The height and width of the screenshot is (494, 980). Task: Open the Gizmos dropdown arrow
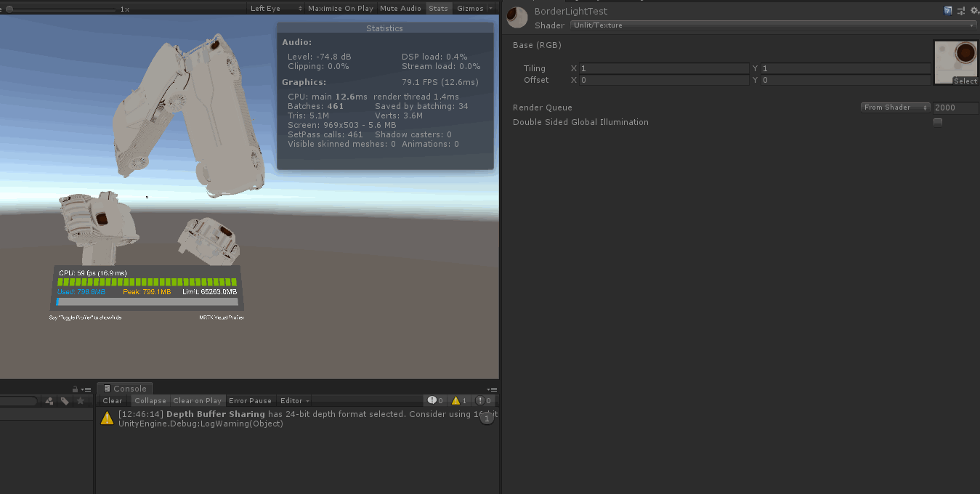(492, 9)
